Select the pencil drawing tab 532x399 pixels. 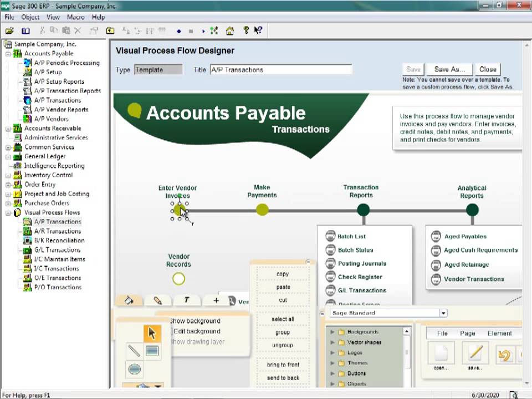[x=157, y=300]
